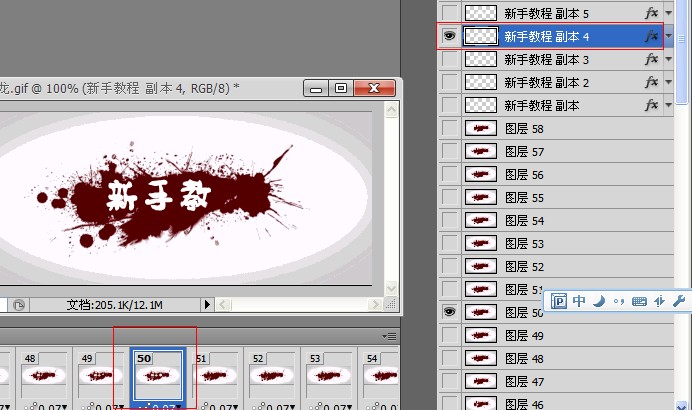Show layer 图层 58

click(x=450, y=128)
